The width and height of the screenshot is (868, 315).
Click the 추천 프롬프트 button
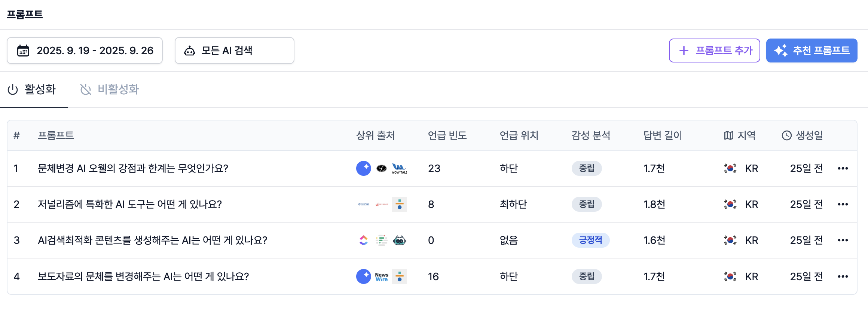[x=812, y=51]
